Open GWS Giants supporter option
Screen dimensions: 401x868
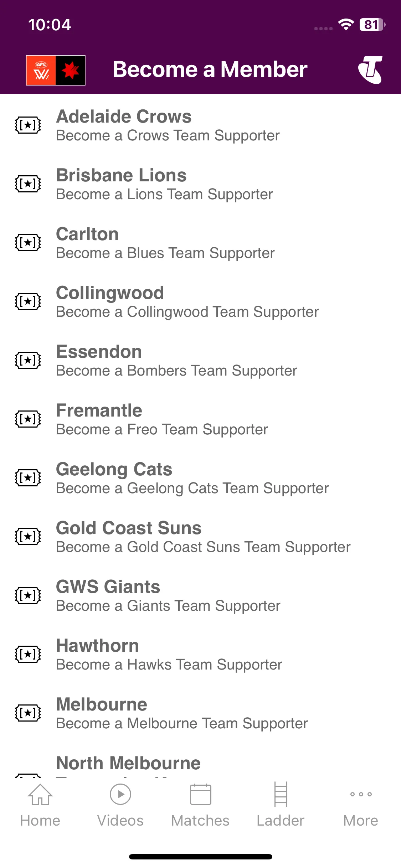click(200, 595)
